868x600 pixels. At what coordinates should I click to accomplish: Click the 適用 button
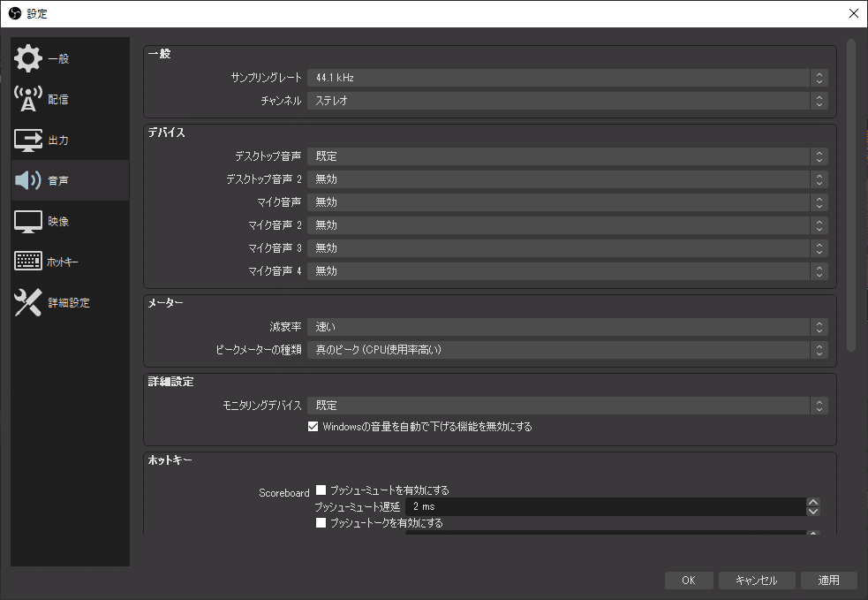tap(828, 580)
